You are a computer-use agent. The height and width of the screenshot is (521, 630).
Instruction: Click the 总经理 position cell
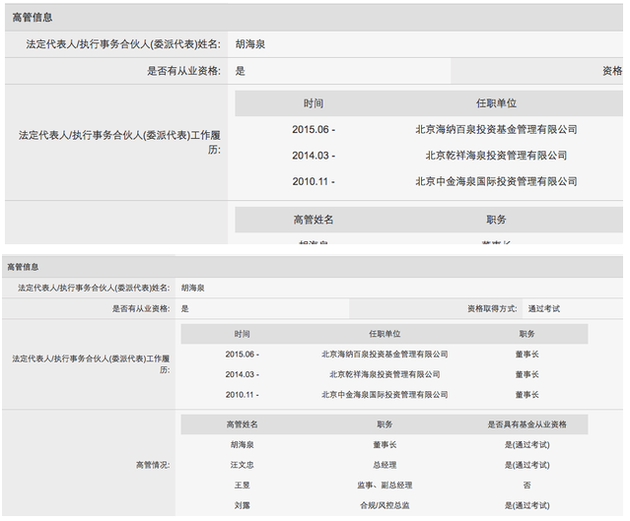click(x=385, y=465)
